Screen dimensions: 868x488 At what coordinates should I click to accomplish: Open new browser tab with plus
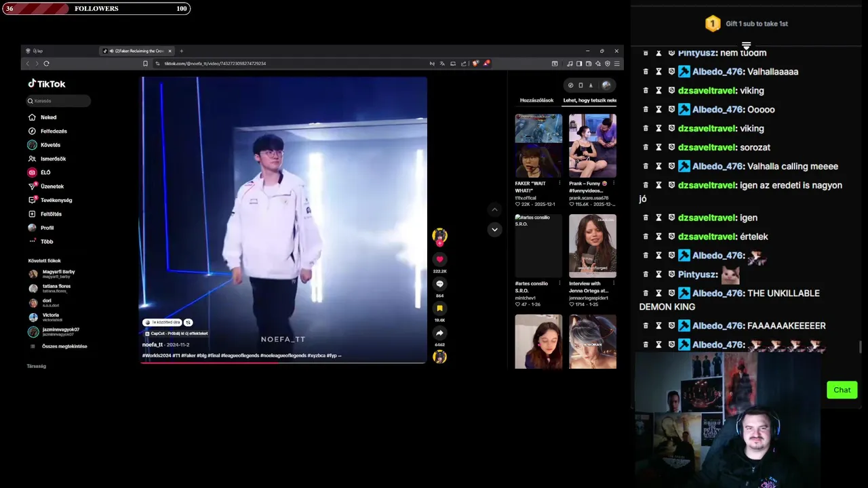coord(181,51)
